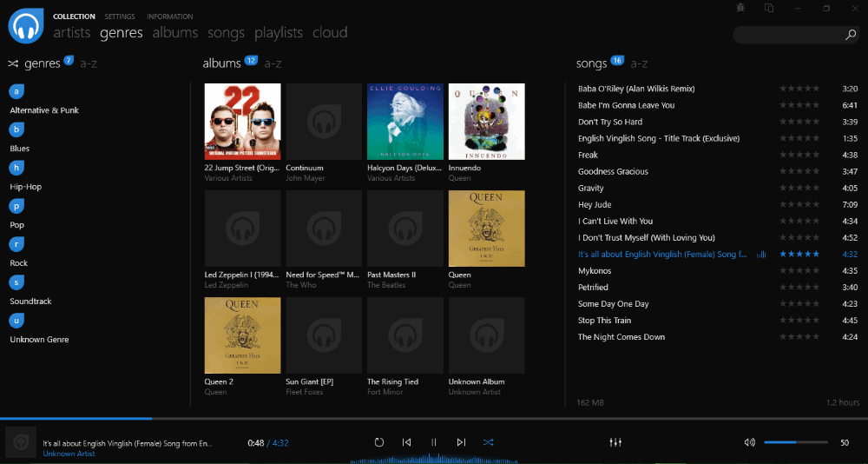Click Unknown Artist link in player bar
This screenshot has height=464, width=868.
69,454
